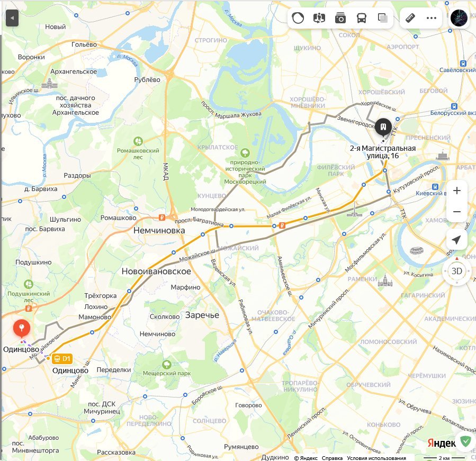The image size is (476, 461).
Task: Open the map layers selector squares icon
Action: coord(383,18)
